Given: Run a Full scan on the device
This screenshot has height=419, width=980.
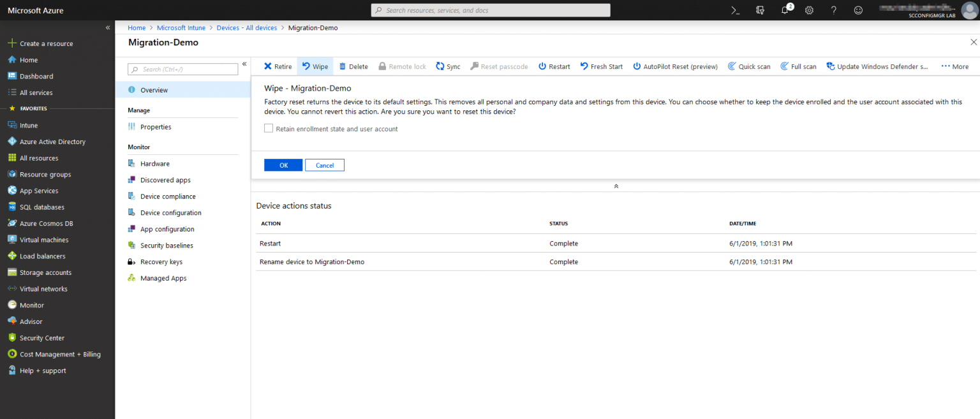Looking at the screenshot, I should (x=798, y=66).
